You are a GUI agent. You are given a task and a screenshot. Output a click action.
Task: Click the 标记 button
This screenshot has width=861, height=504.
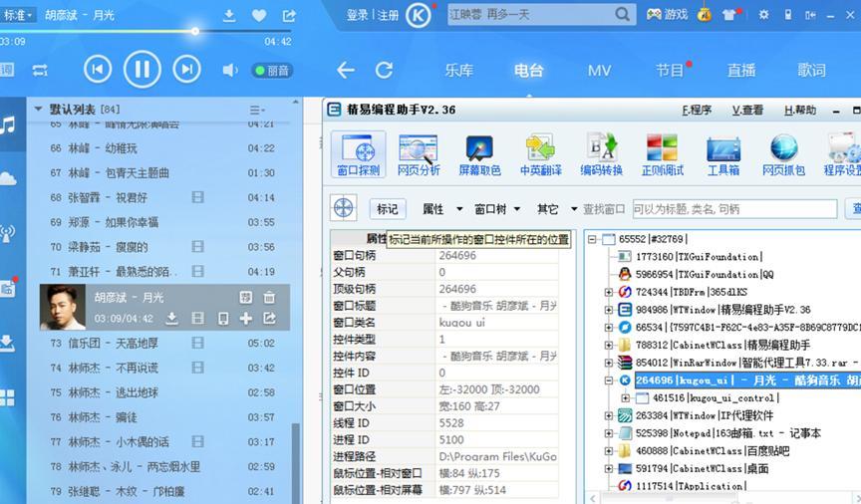click(387, 209)
